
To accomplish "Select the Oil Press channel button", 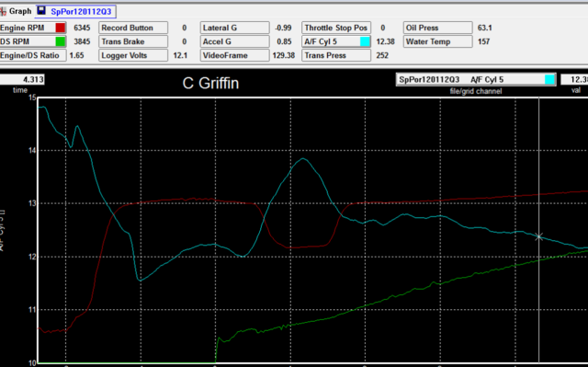I will [x=438, y=28].
